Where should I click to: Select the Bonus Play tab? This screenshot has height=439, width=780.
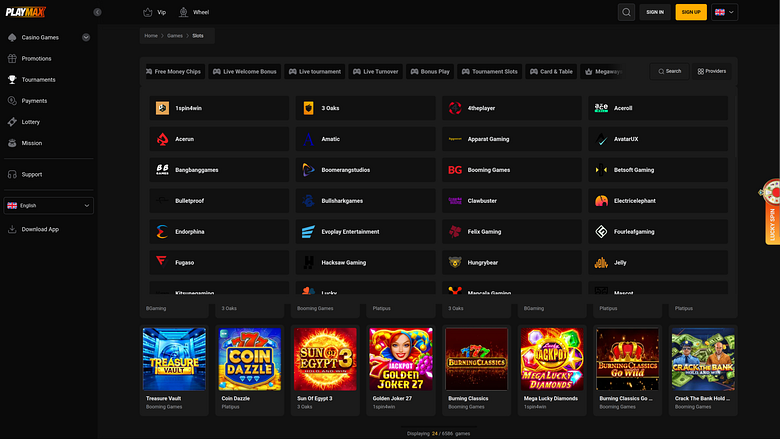[430, 72]
